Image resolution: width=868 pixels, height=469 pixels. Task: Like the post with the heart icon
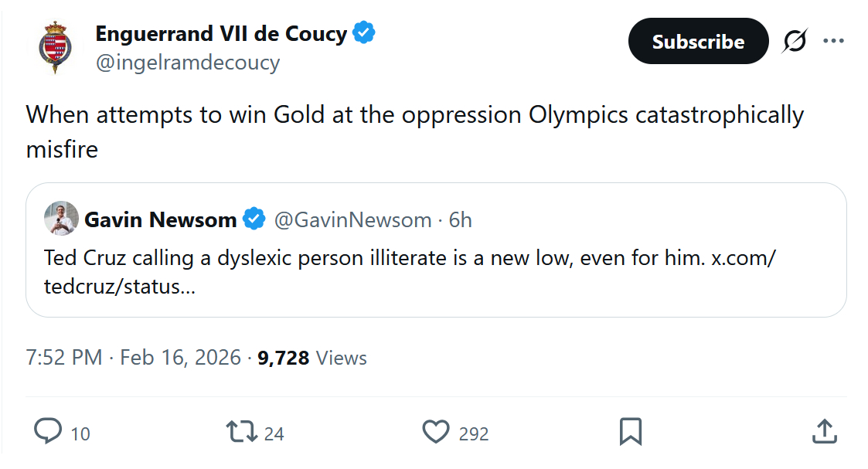coord(436,431)
